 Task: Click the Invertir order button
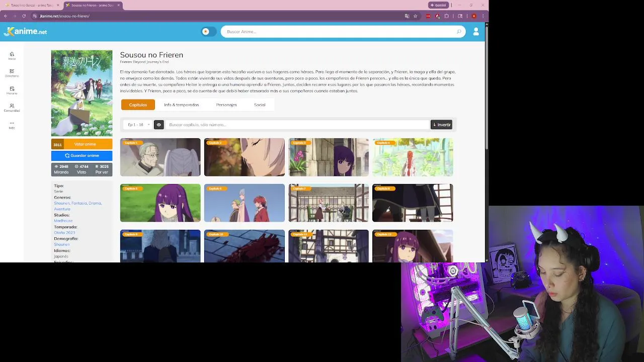441,125
